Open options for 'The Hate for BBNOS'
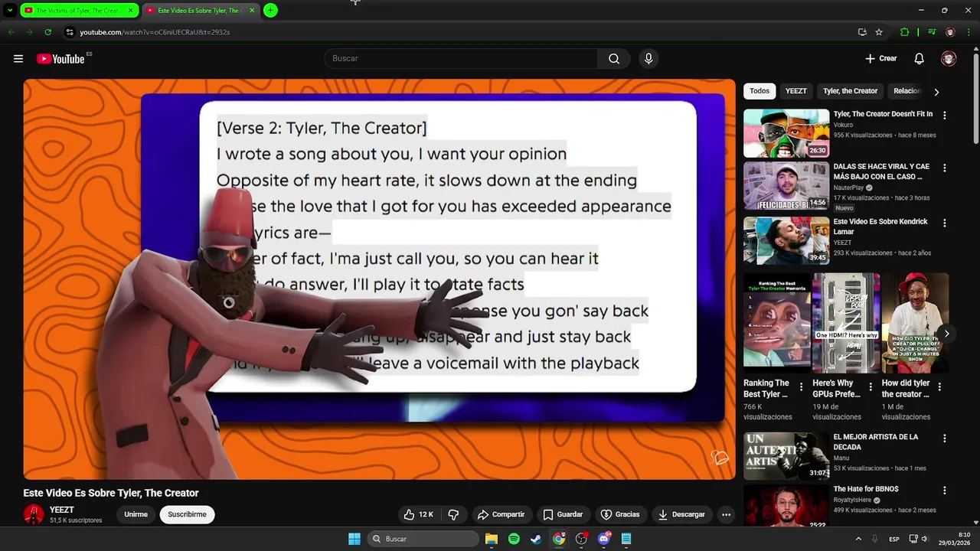The height and width of the screenshot is (551, 980). [x=944, y=491]
